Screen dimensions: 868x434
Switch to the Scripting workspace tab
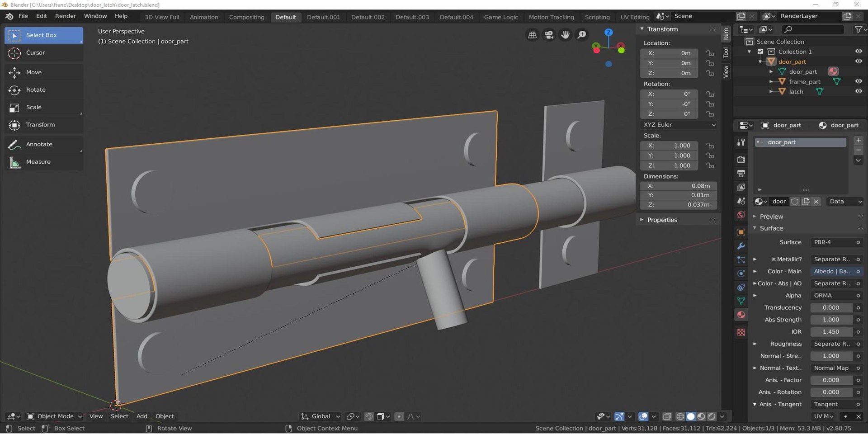pos(597,17)
